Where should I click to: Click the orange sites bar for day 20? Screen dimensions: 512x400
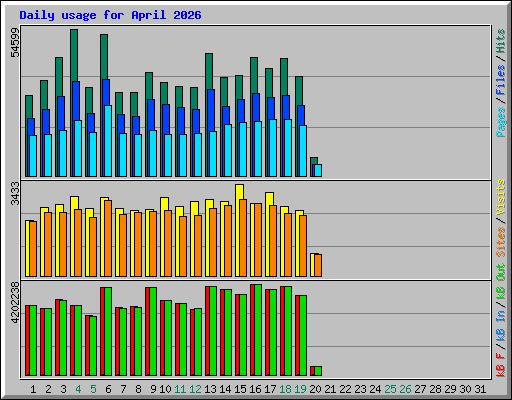(x=318, y=265)
